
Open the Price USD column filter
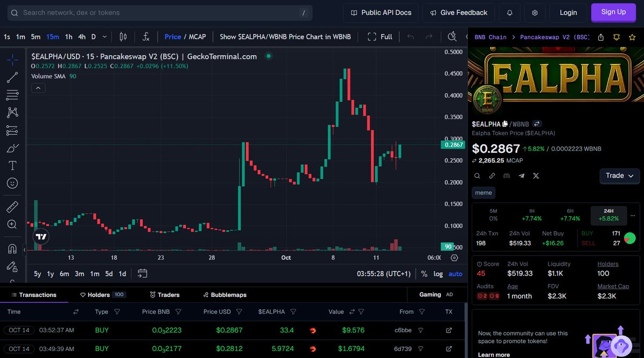[x=239, y=311]
